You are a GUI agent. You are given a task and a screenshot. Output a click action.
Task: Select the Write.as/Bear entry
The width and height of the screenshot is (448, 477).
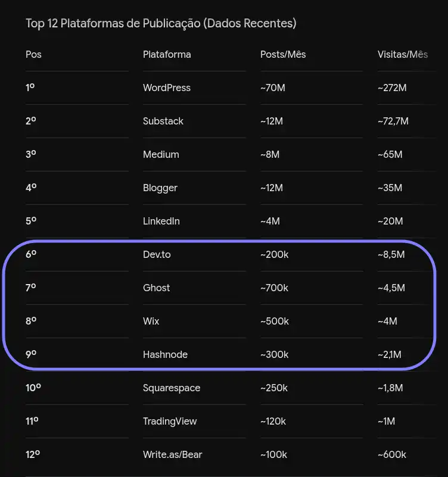coord(173,454)
